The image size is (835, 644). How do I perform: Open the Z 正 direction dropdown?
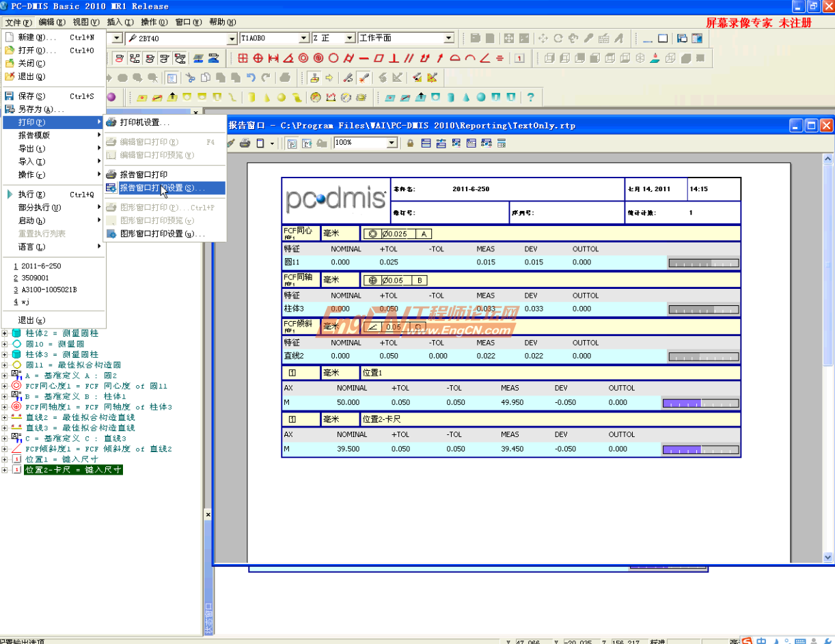pyautogui.click(x=350, y=38)
